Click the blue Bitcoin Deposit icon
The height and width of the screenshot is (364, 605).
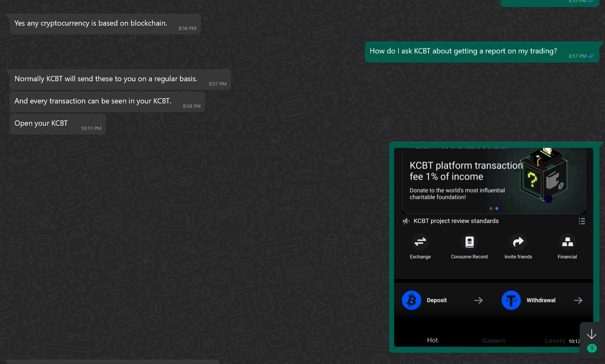pos(411,300)
